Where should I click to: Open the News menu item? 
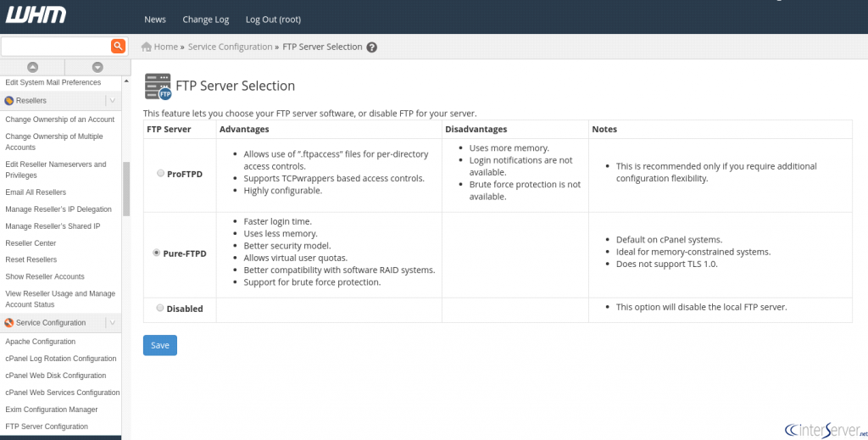point(155,19)
